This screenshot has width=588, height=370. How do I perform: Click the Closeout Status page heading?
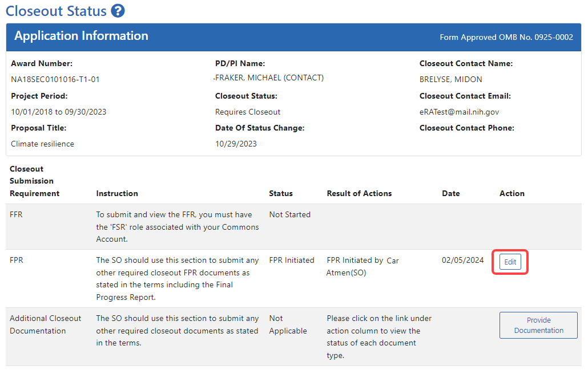(56, 11)
